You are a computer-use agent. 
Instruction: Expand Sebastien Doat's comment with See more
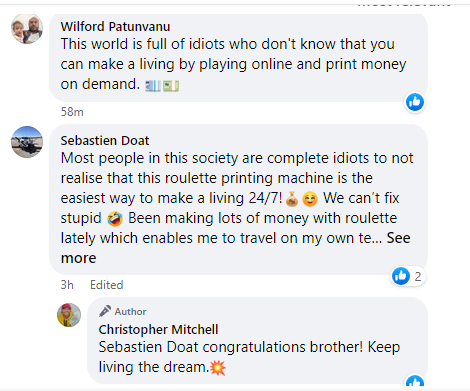click(x=235, y=248)
